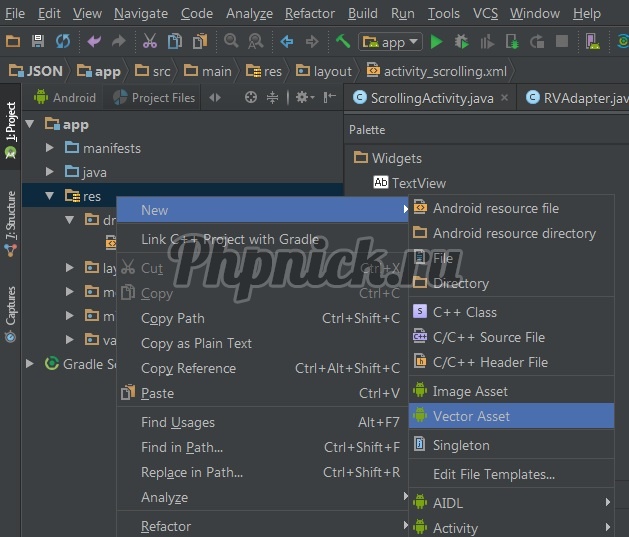Collapse the res folder node
Viewport: 629px width, 537px height.
coord(50,196)
